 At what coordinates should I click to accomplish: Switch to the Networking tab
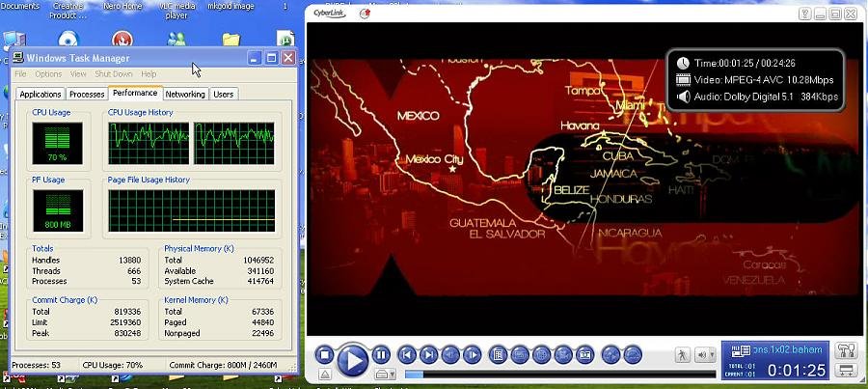click(185, 95)
